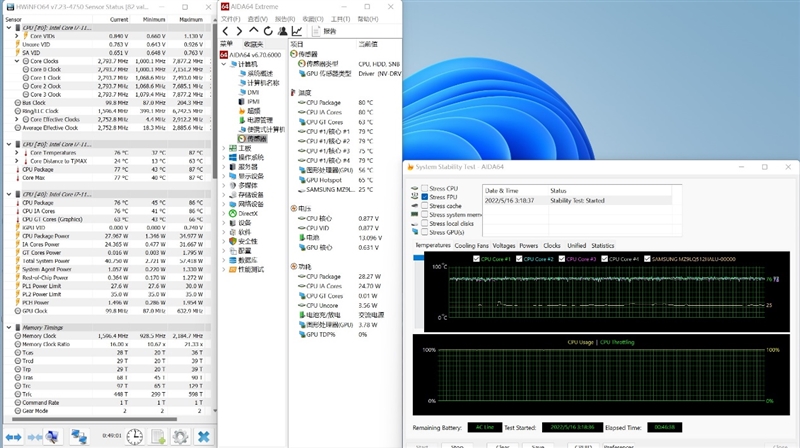Select IPMI item in AIDA64 tree

tap(249, 102)
